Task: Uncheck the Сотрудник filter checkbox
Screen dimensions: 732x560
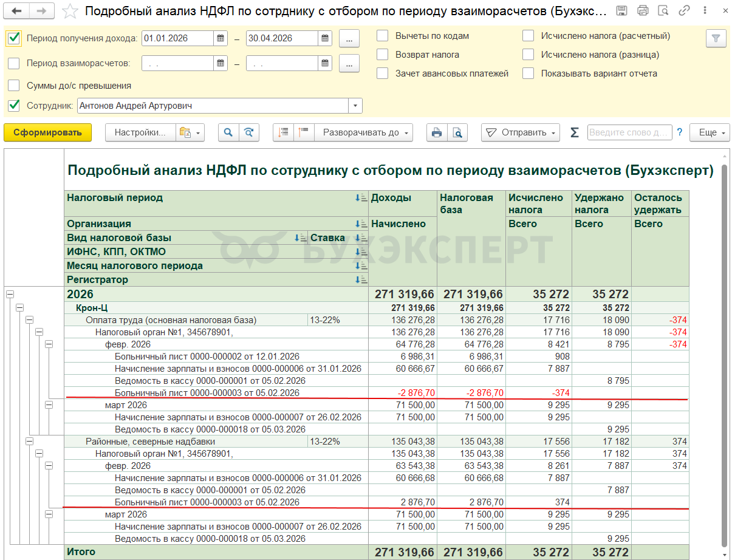Action: 14,106
